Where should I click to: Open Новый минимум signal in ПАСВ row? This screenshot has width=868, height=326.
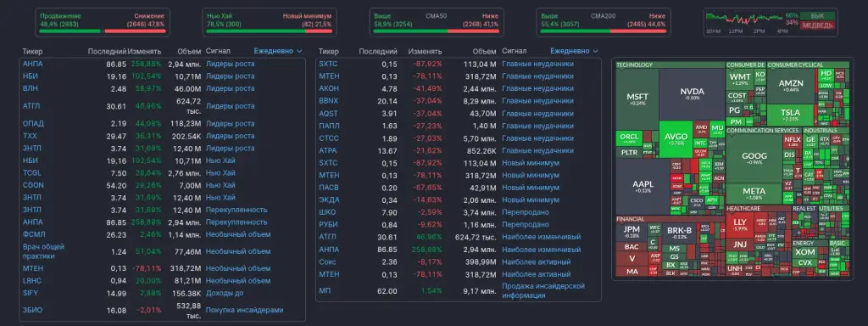click(531, 188)
